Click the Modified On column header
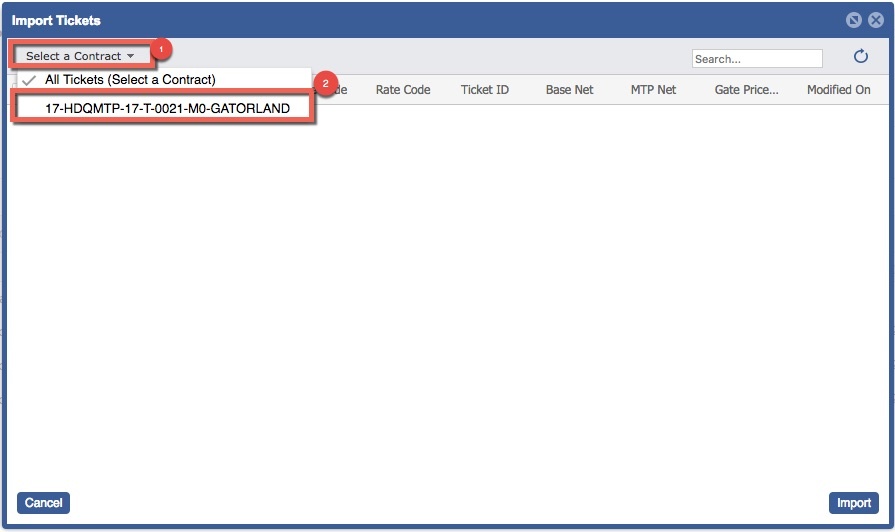This screenshot has width=895, height=532. tap(838, 90)
